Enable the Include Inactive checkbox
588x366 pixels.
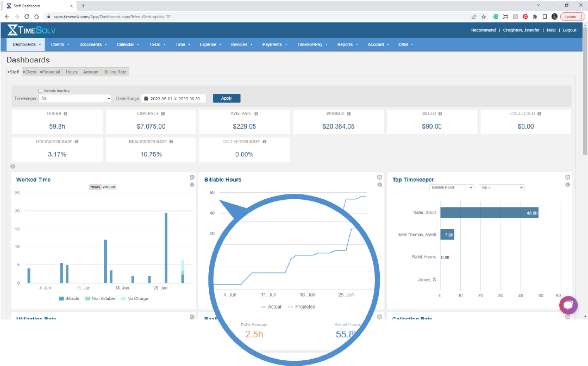click(x=40, y=91)
